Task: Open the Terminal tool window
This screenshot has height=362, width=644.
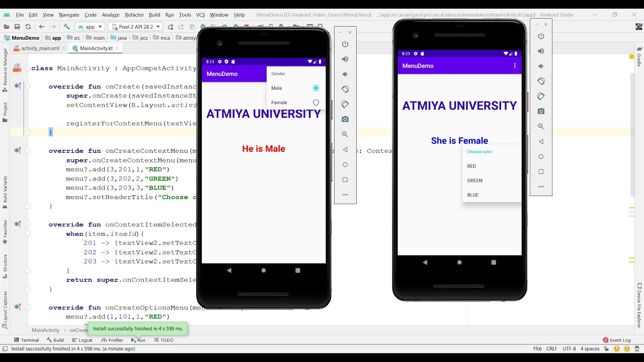Action: pos(26,340)
